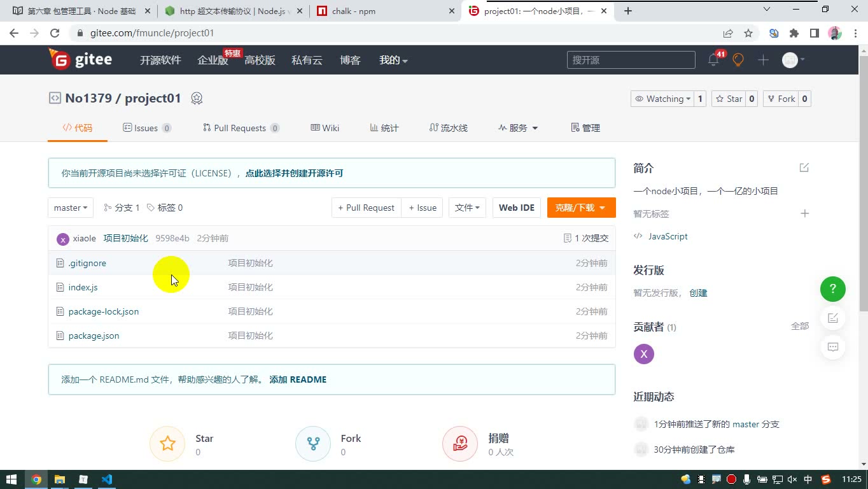
Task: Open VS Code from the taskbar
Action: click(106, 479)
